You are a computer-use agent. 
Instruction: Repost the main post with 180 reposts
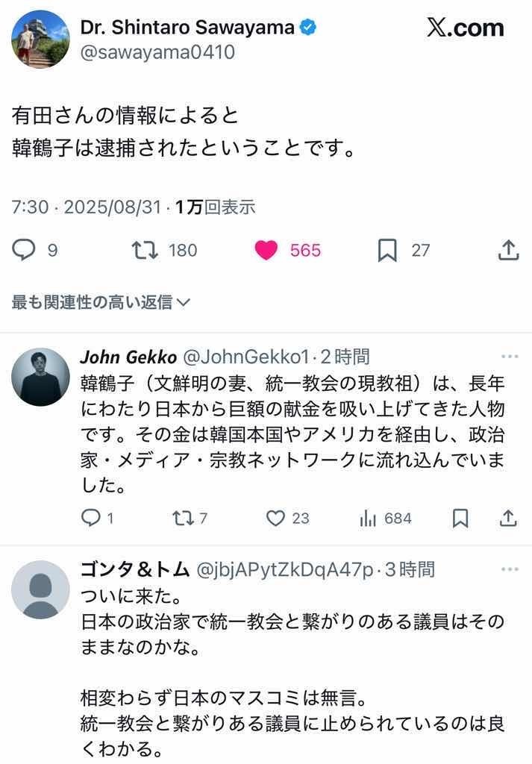145,250
